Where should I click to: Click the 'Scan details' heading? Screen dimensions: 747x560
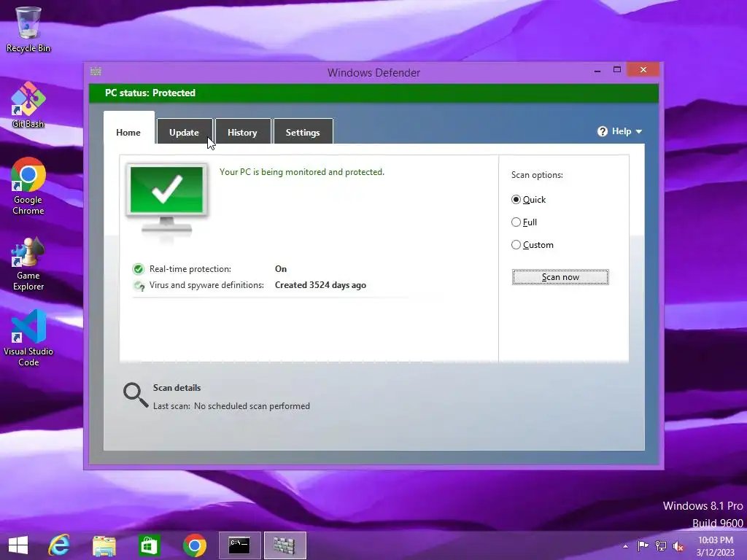coord(177,388)
